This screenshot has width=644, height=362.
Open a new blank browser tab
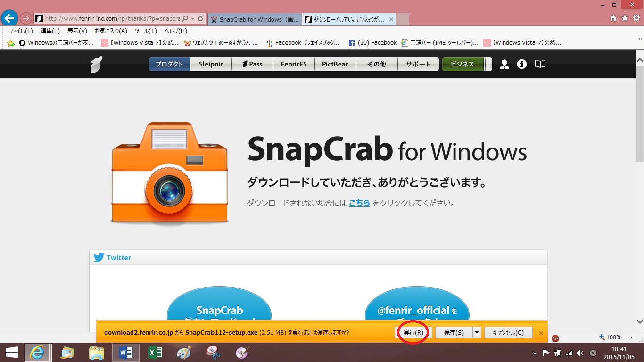point(403,19)
